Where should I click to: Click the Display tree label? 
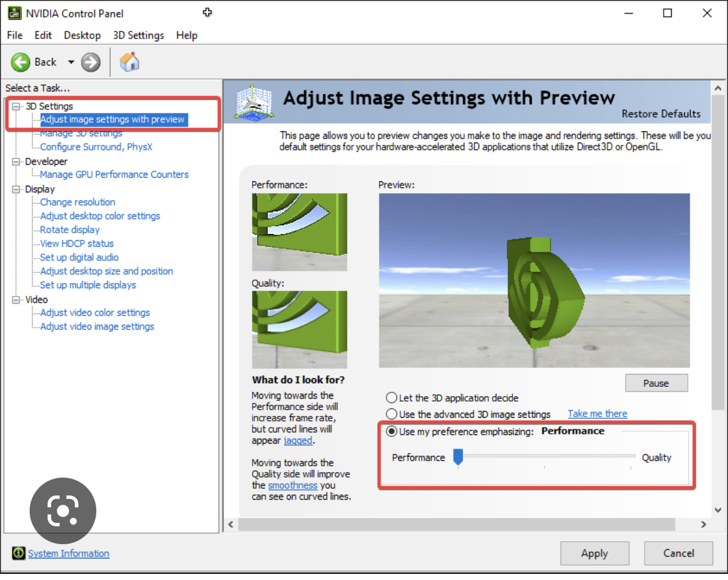(40, 189)
